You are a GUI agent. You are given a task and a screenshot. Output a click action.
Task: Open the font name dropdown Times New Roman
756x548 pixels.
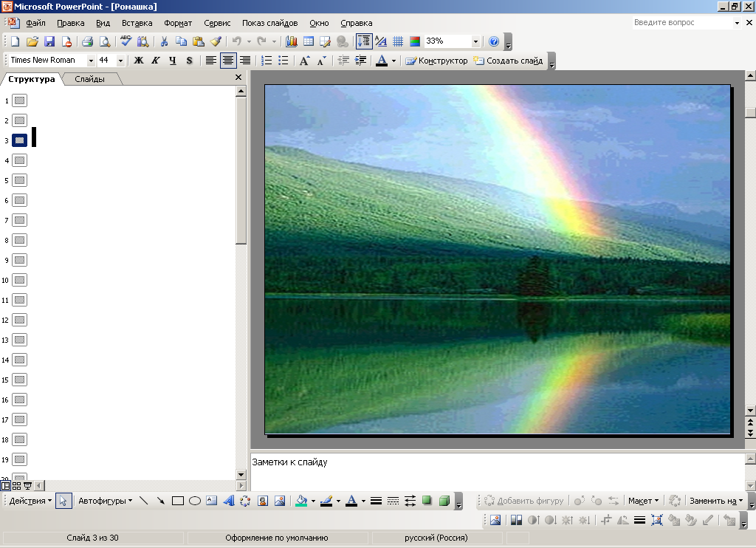point(91,61)
